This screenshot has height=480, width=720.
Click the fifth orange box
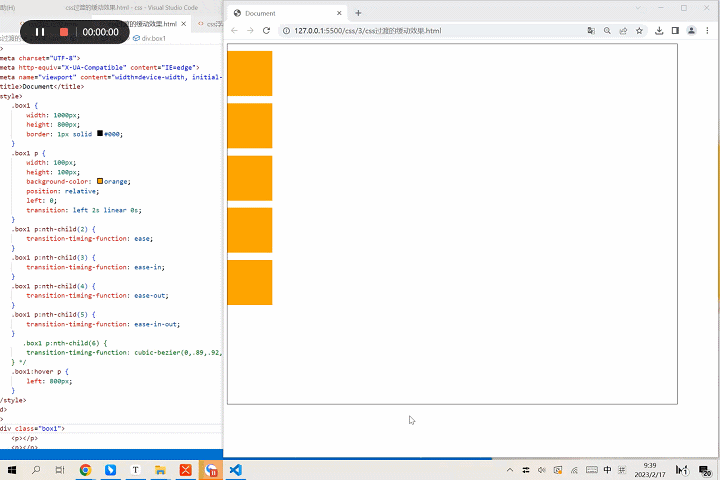pos(250,282)
